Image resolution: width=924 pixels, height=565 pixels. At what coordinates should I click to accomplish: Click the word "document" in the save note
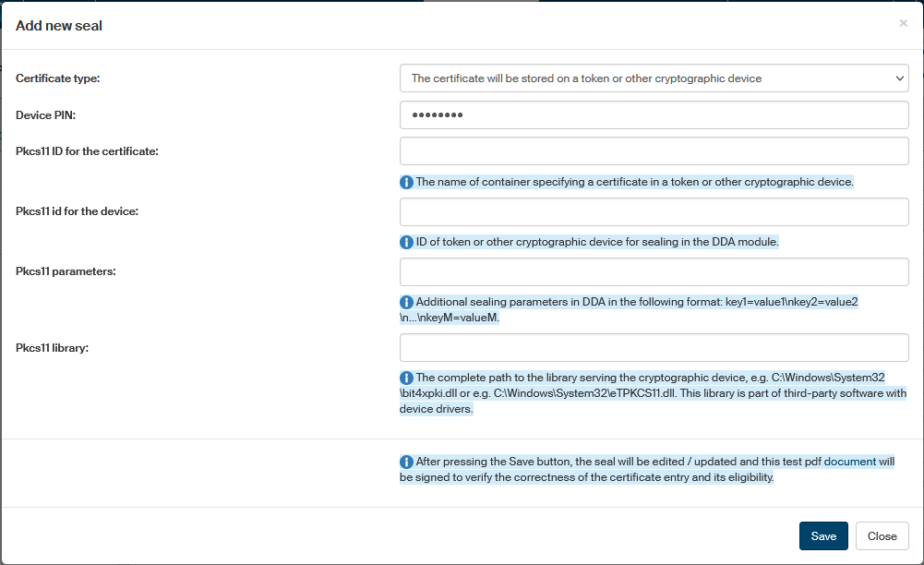pos(849,462)
